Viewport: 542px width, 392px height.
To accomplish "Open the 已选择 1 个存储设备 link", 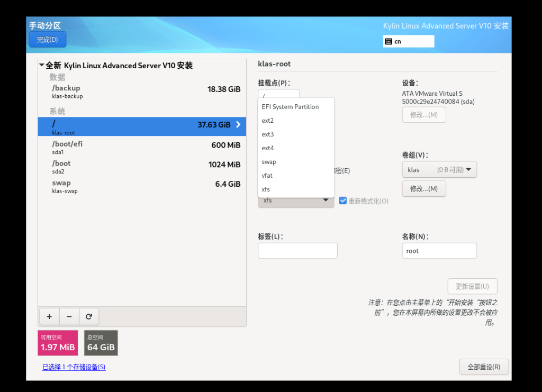I will [74, 367].
